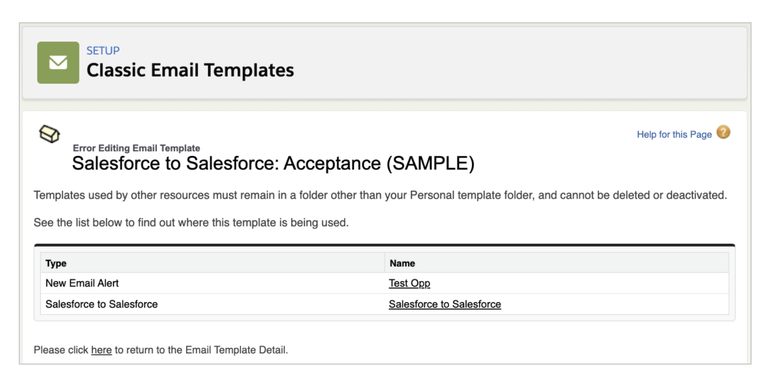Click the 'Please click' return instruction text
Viewport: 768px width, 381px height.
[161, 350]
